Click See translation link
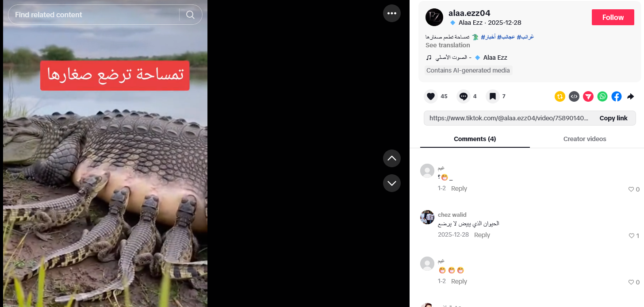The image size is (644, 307). [x=448, y=45]
